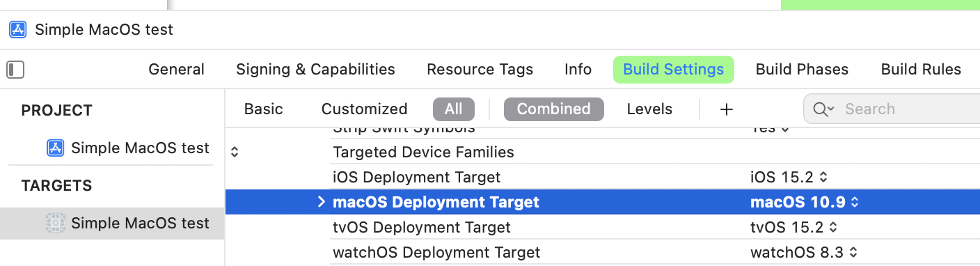Click the target icon for Simple MacOS test

click(55, 223)
